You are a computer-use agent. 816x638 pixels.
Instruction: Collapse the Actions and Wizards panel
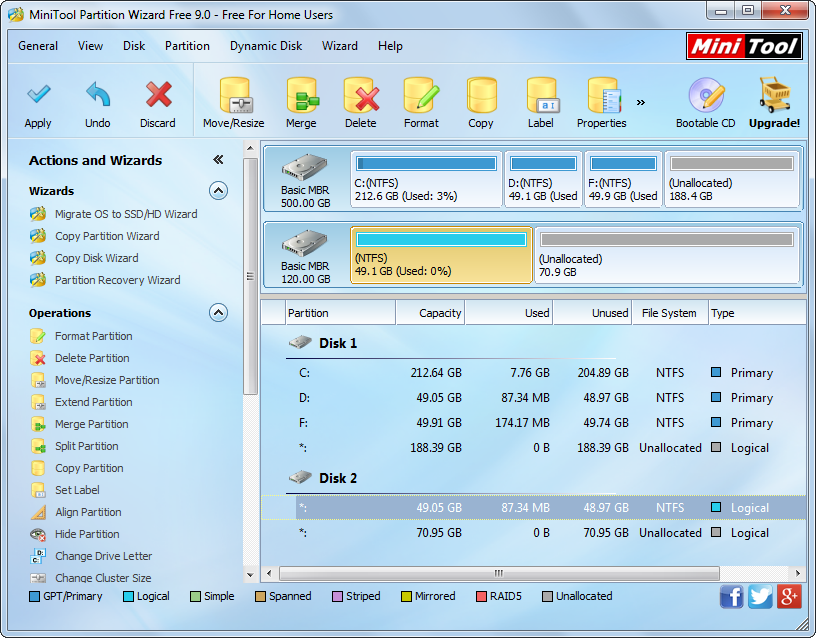click(218, 160)
